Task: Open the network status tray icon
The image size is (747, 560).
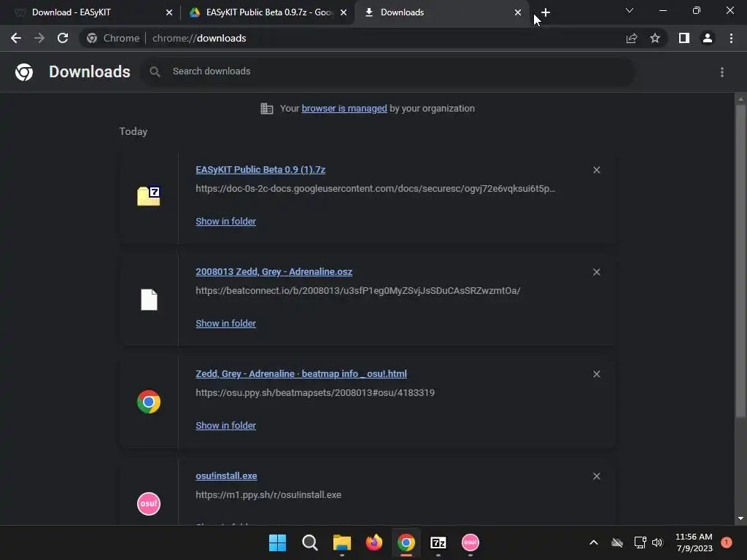Action: coord(640,542)
